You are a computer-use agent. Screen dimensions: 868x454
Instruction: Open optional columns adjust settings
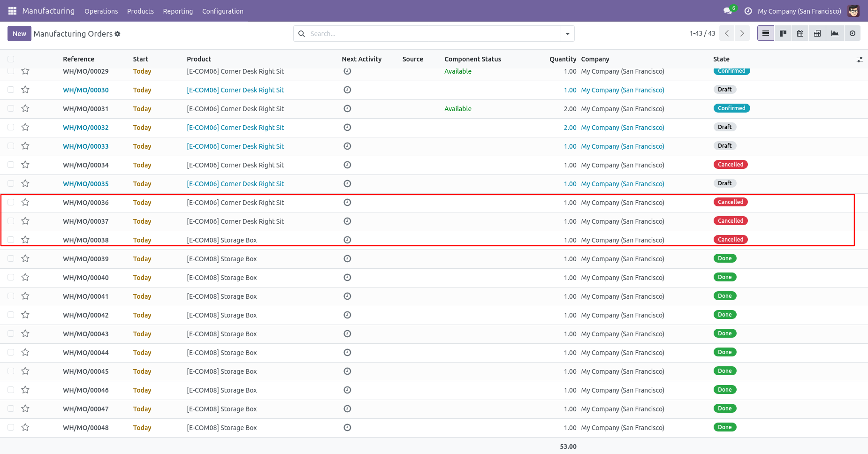pyautogui.click(x=860, y=60)
